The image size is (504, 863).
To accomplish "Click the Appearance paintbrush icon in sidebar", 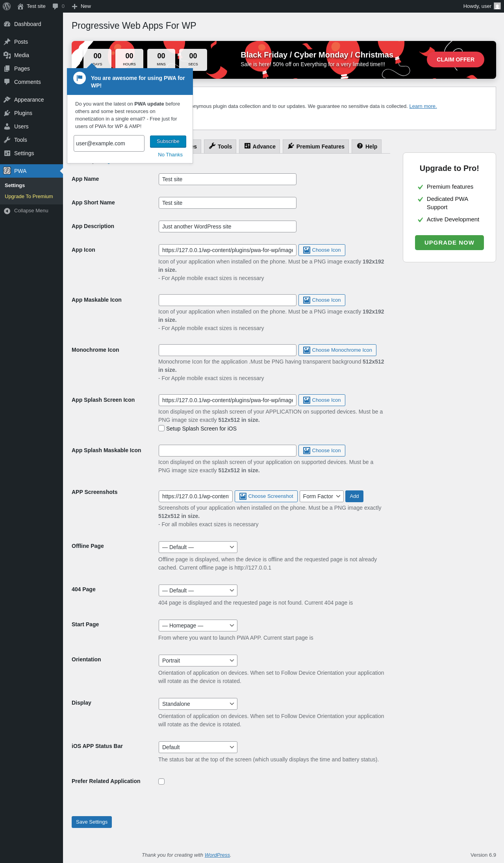I will [x=7, y=100].
